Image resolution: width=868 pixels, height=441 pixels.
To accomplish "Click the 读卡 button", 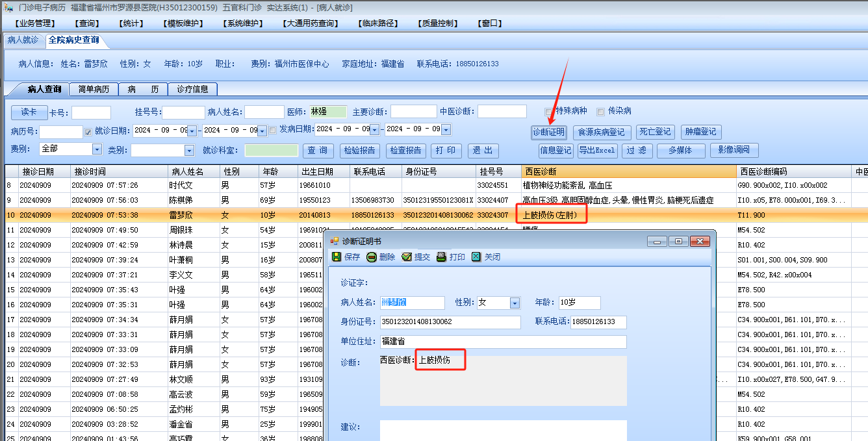I will pos(29,112).
